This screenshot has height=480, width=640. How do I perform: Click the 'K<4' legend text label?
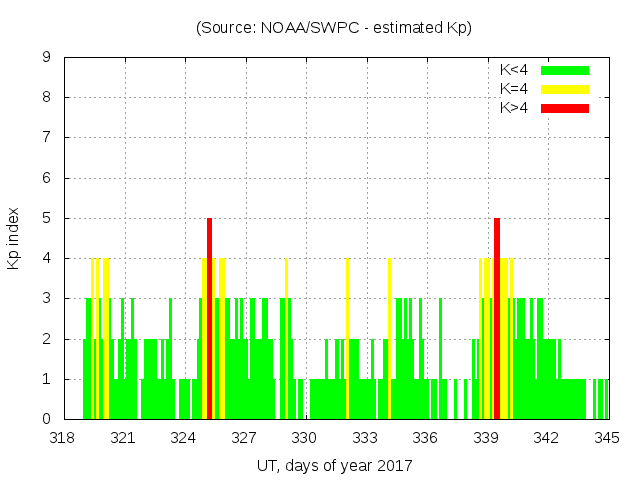(x=514, y=70)
